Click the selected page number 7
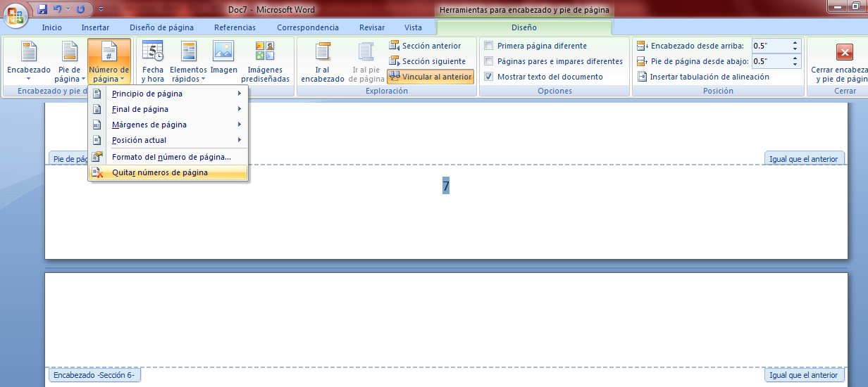Screen dimensions: 868x387 click(x=446, y=186)
